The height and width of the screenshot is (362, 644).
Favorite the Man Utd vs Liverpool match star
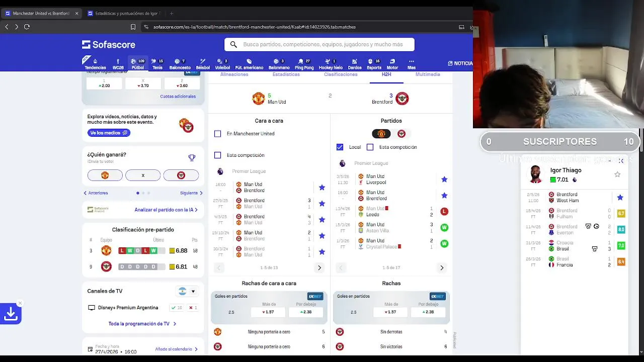coord(444,179)
